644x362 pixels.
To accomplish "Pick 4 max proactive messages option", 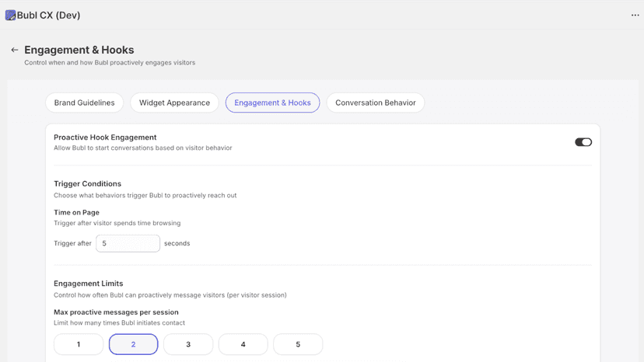I will tap(243, 344).
